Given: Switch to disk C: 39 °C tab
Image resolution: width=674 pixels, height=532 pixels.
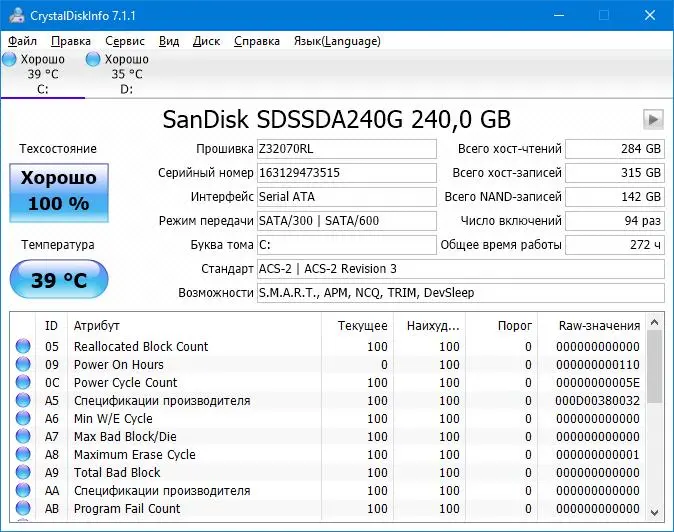Looking at the screenshot, I should [x=43, y=74].
